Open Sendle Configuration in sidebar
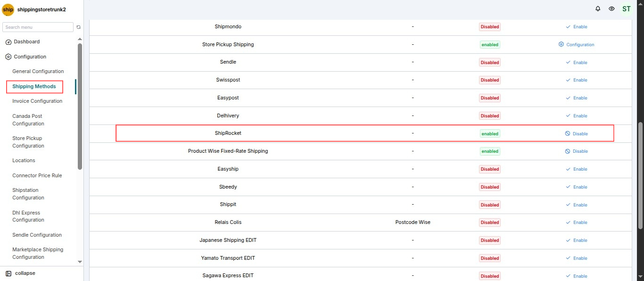Image resolution: width=644 pixels, height=281 pixels. (x=37, y=235)
